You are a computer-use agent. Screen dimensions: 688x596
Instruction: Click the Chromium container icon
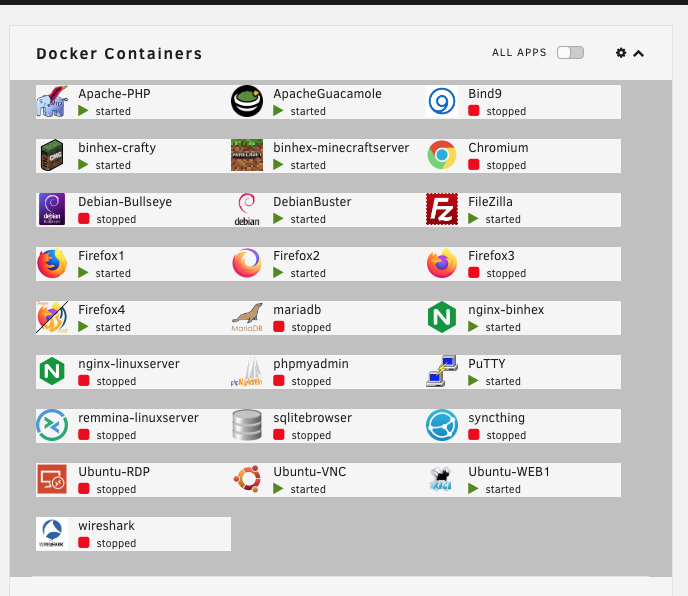[442, 155]
